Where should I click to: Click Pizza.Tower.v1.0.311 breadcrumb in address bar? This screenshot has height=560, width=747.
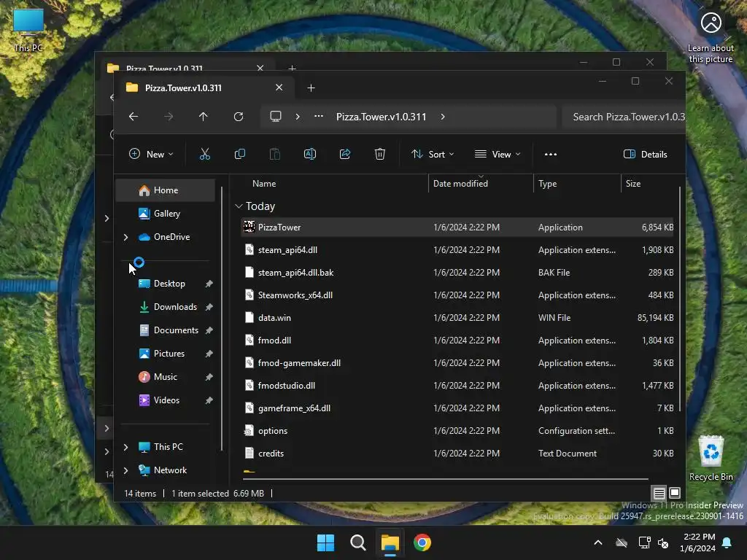(381, 117)
